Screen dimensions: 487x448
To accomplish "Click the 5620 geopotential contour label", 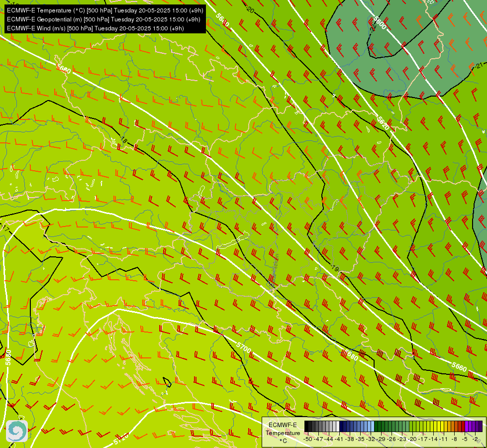I will pyautogui.click(x=383, y=123).
